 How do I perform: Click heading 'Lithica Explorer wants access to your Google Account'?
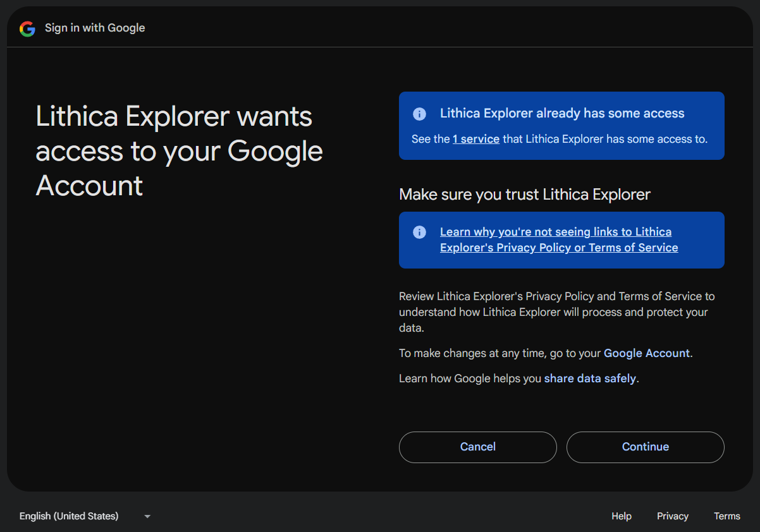coord(180,151)
